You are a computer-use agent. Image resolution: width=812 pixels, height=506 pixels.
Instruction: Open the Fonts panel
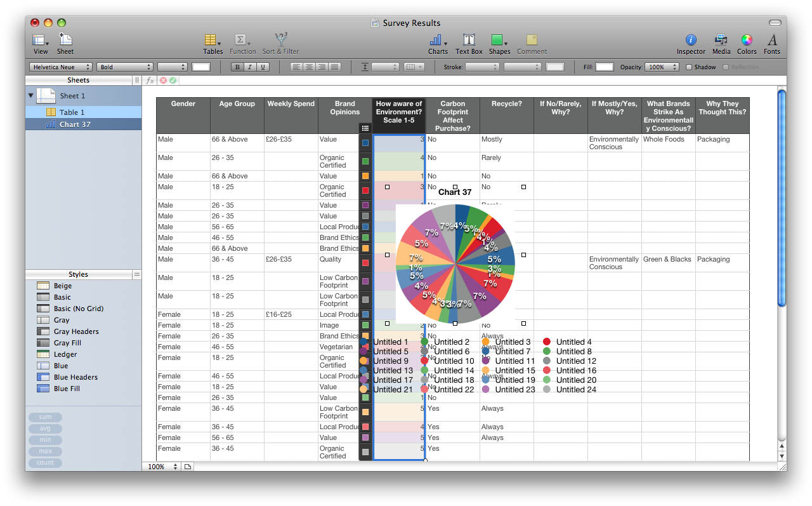click(x=772, y=44)
